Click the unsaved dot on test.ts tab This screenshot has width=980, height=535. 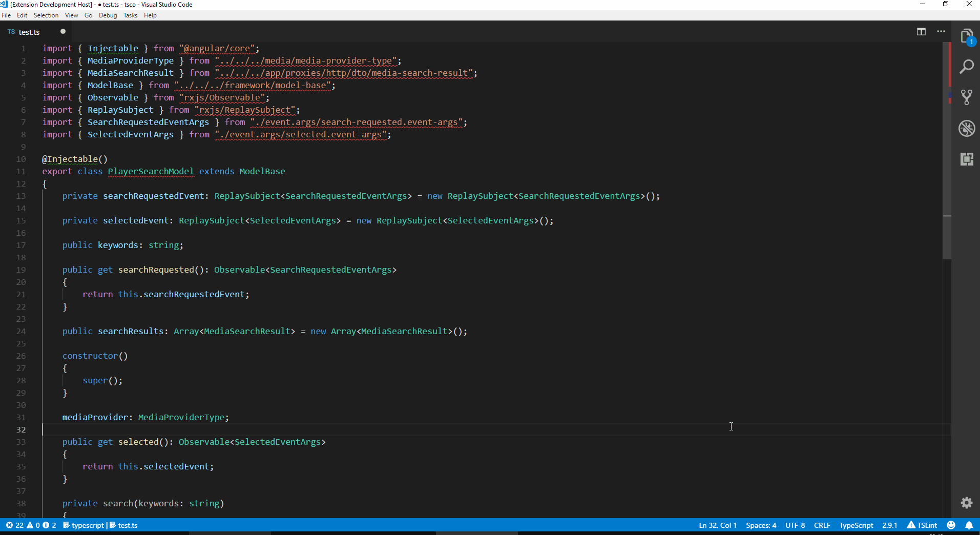(63, 31)
